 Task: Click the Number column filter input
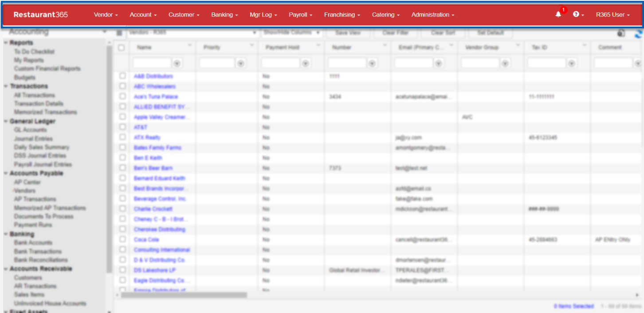(x=347, y=63)
